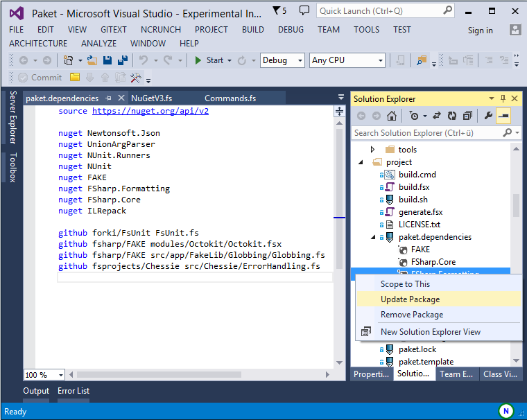Open Properties with the wrench icon
527x420 pixels.
488,116
